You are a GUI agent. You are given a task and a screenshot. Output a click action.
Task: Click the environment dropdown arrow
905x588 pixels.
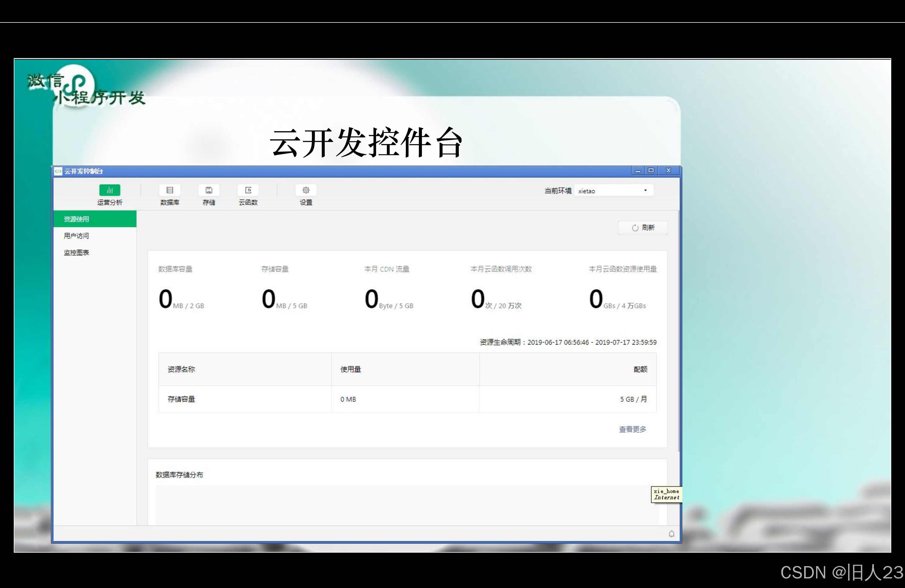645,190
